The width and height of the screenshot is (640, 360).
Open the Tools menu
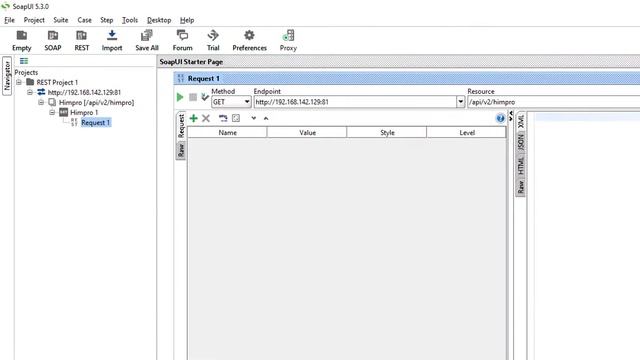[130, 20]
